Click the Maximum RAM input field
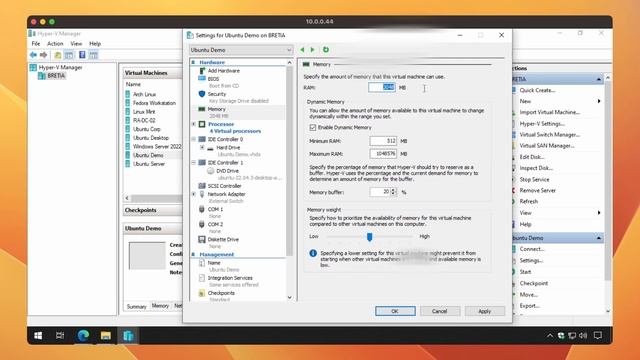 click(383, 154)
